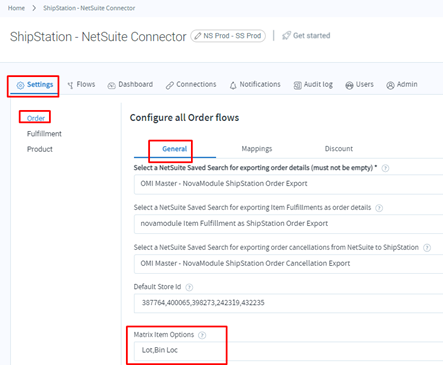Open help for Matrix Item Options
Viewport: 443px width, 365px height.
(x=202, y=335)
